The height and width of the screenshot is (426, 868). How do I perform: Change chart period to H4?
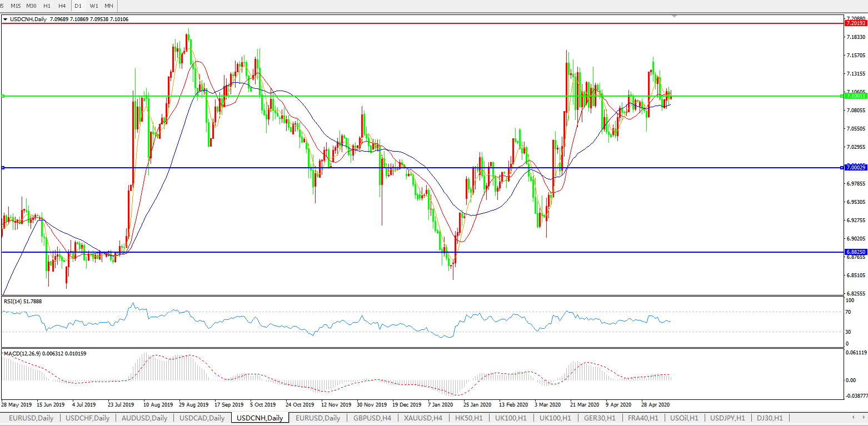pyautogui.click(x=62, y=6)
